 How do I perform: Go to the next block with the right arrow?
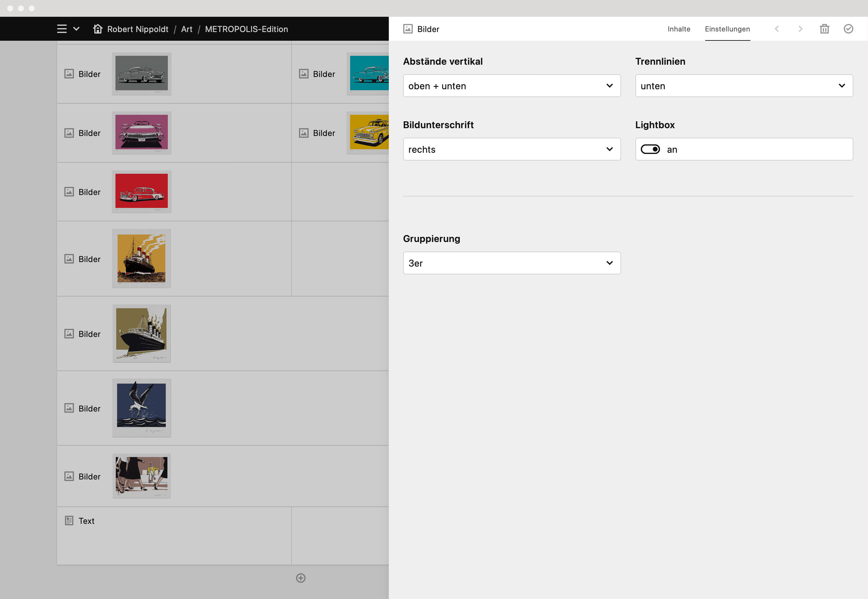[800, 29]
